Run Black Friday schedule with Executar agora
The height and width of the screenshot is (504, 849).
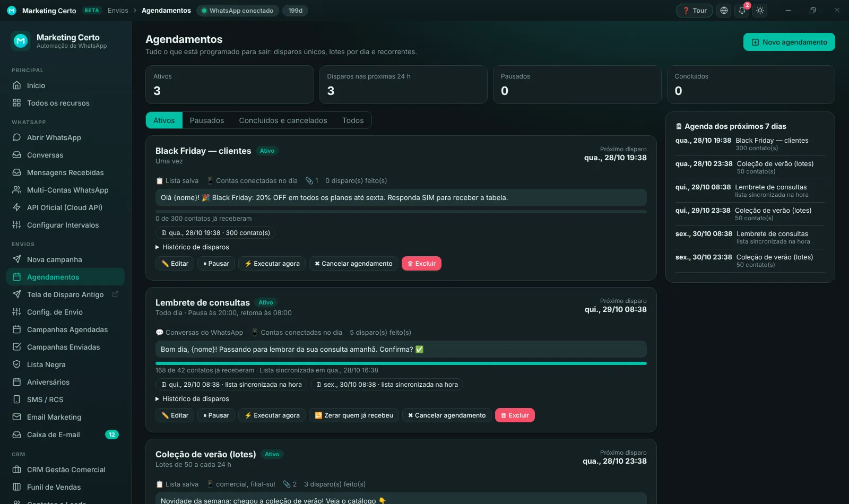coord(272,264)
